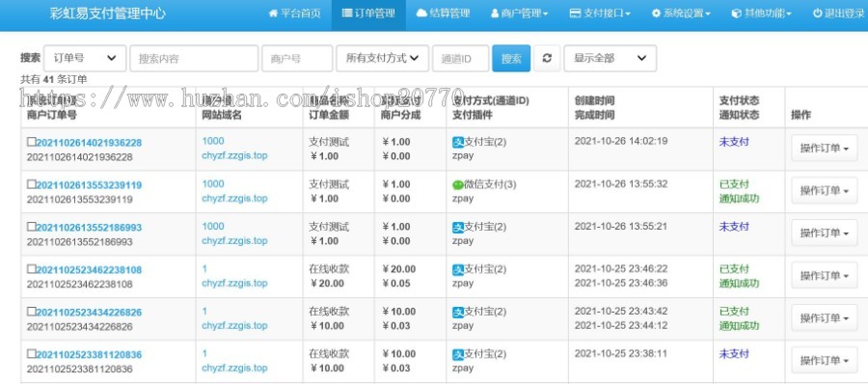Screen dimensions: 868x384
Task: Tick checkbox for order 2021102613553239119
Action: pyautogui.click(x=32, y=184)
